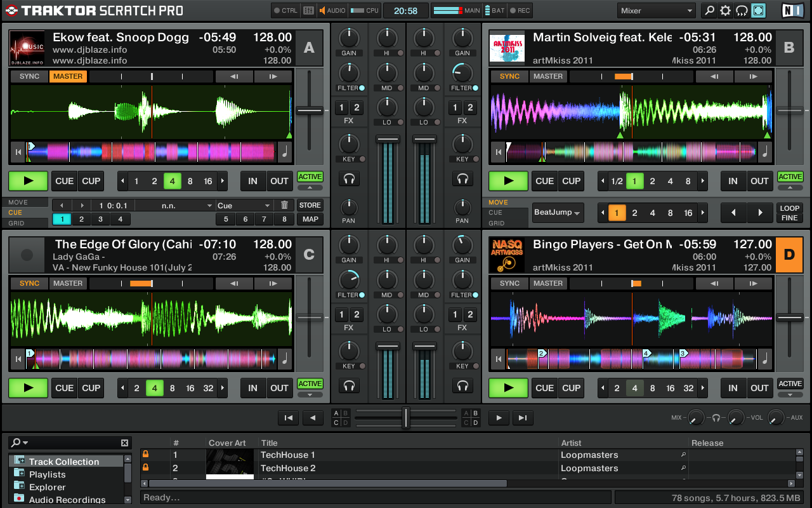The width and height of the screenshot is (812, 508).
Task: Set Deck C as tempo MASTER
Action: coord(67,283)
